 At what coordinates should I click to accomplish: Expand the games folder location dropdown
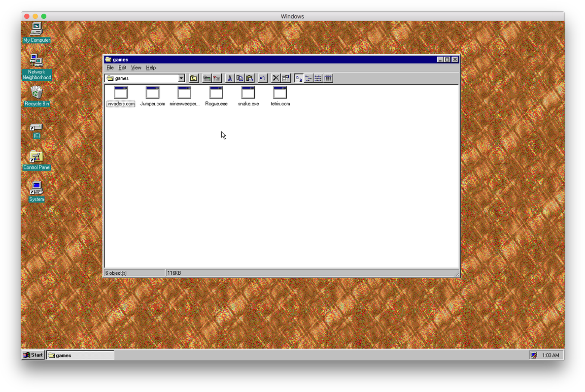click(x=181, y=78)
